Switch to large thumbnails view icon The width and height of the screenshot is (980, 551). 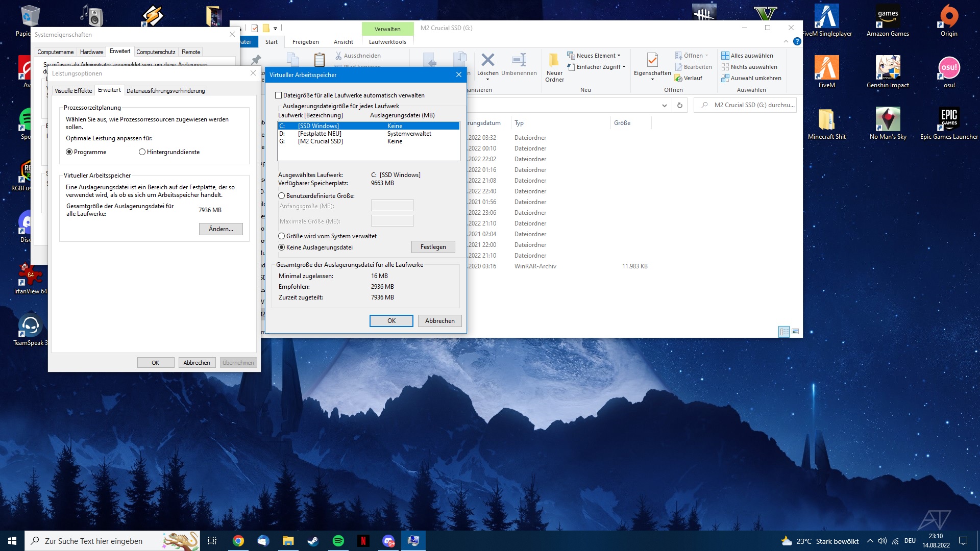click(x=795, y=332)
